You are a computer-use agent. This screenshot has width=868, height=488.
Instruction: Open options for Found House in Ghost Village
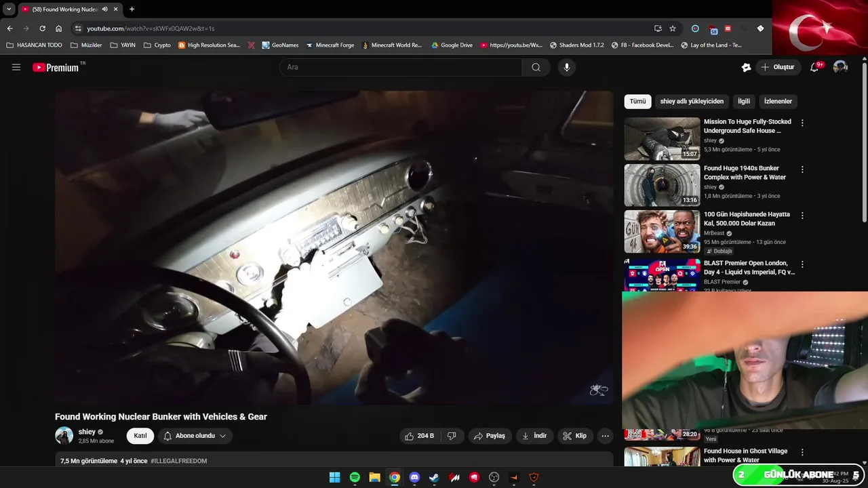coord(802,452)
